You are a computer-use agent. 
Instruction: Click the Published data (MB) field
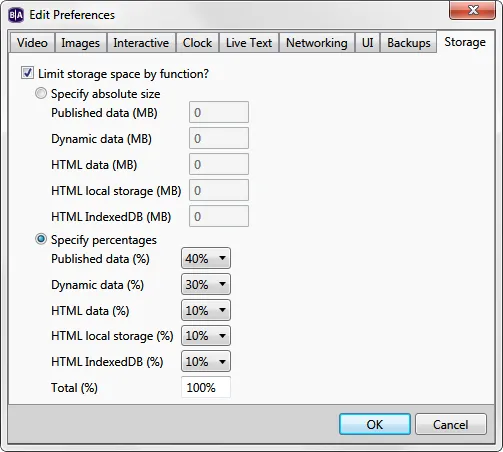[219, 112]
